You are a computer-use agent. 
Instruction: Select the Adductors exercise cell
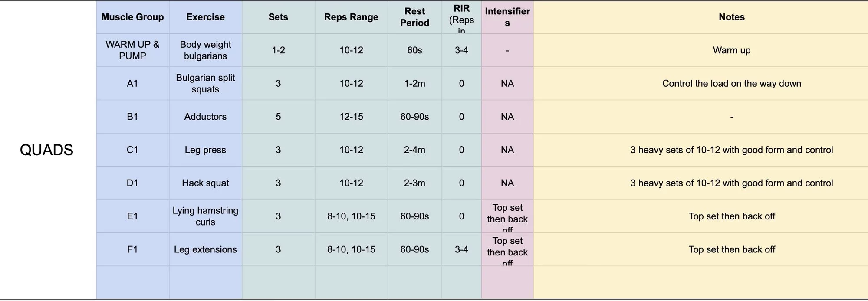pos(205,117)
